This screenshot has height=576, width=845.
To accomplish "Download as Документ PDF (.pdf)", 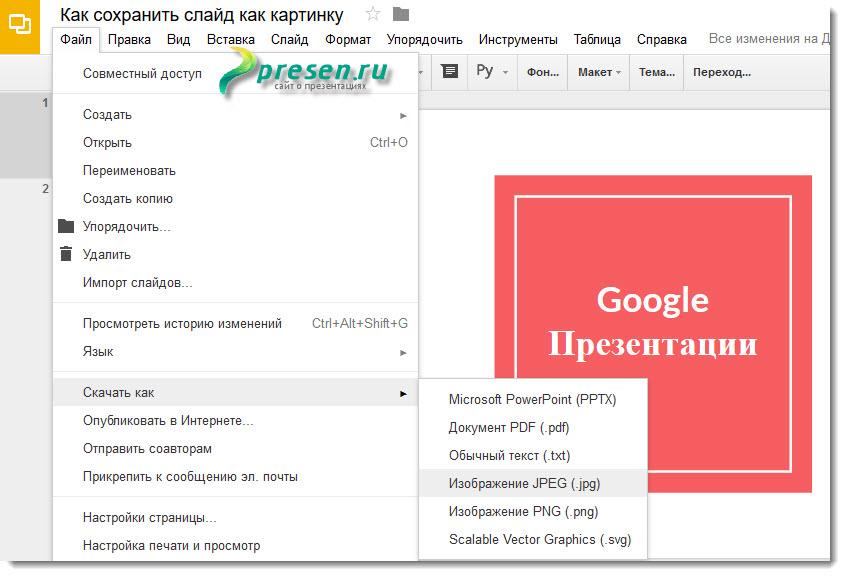I will pyautogui.click(x=533, y=428).
